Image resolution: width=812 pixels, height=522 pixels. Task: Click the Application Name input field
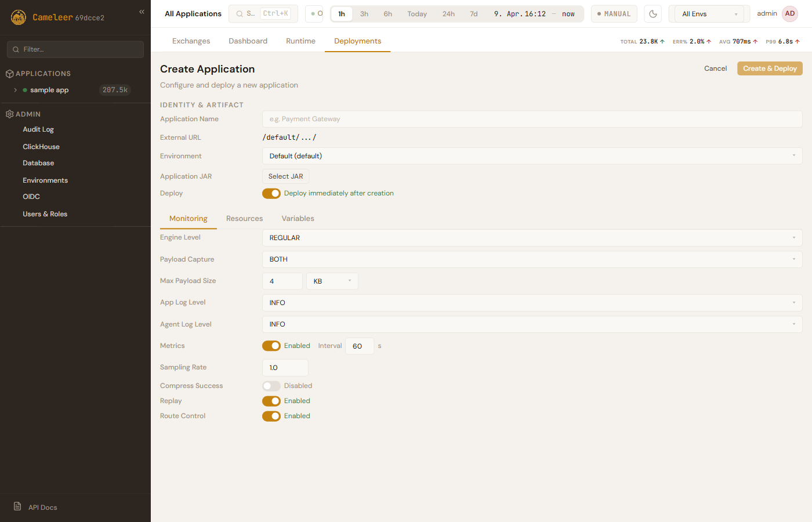tap(532, 119)
